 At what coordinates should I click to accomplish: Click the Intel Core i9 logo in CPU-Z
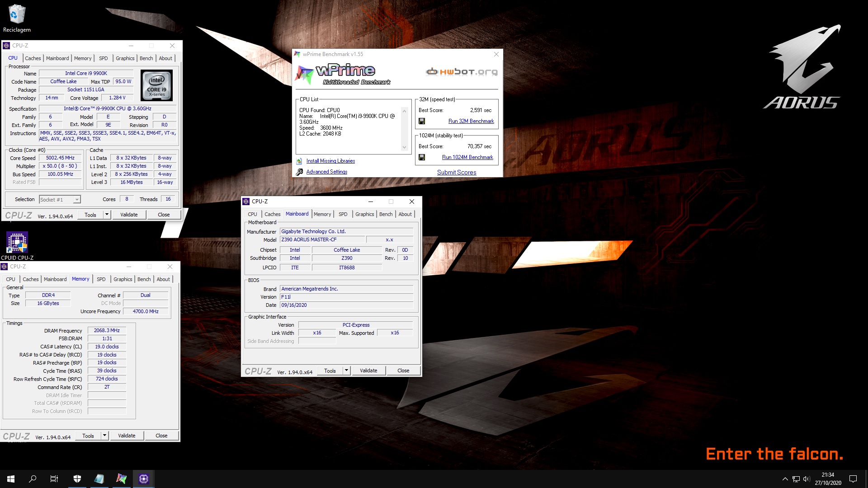[x=157, y=85]
